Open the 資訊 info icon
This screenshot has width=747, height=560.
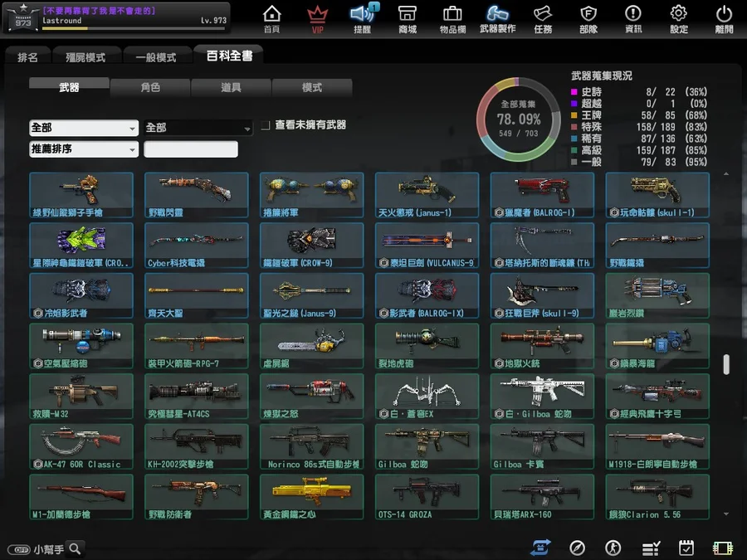(633, 18)
